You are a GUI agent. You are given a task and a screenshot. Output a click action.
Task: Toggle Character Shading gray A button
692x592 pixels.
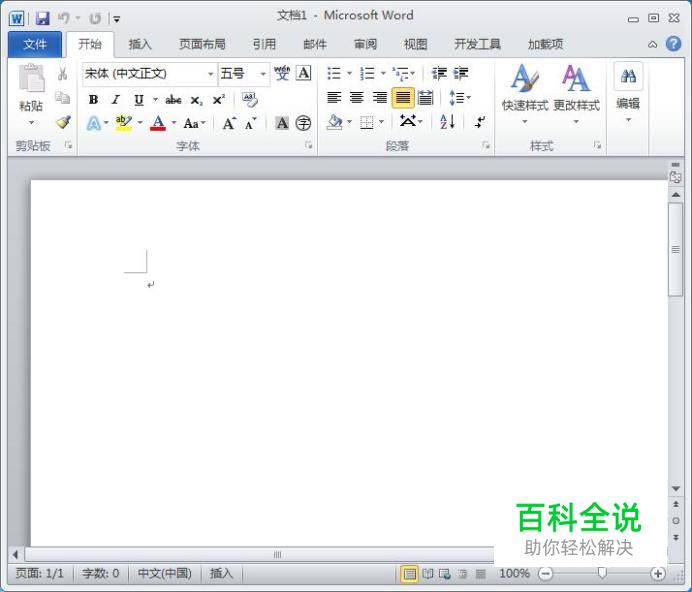tap(282, 123)
